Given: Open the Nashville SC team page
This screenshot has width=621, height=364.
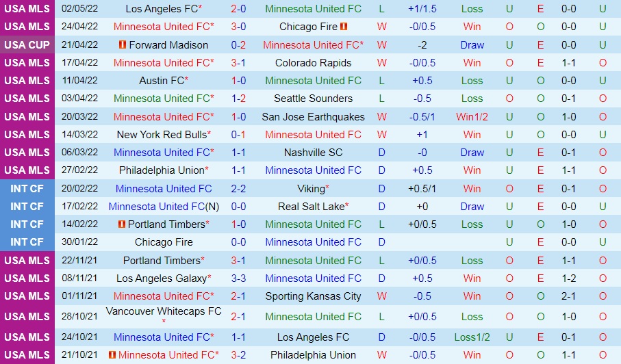Looking at the screenshot, I should click(x=313, y=152).
